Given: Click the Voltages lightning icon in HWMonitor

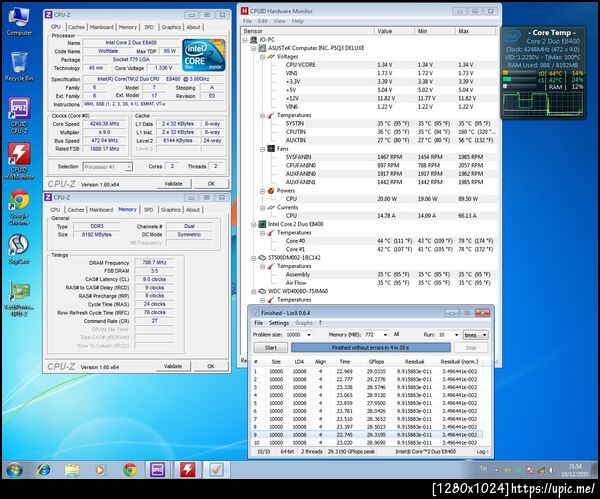Looking at the screenshot, I should (271, 57).
